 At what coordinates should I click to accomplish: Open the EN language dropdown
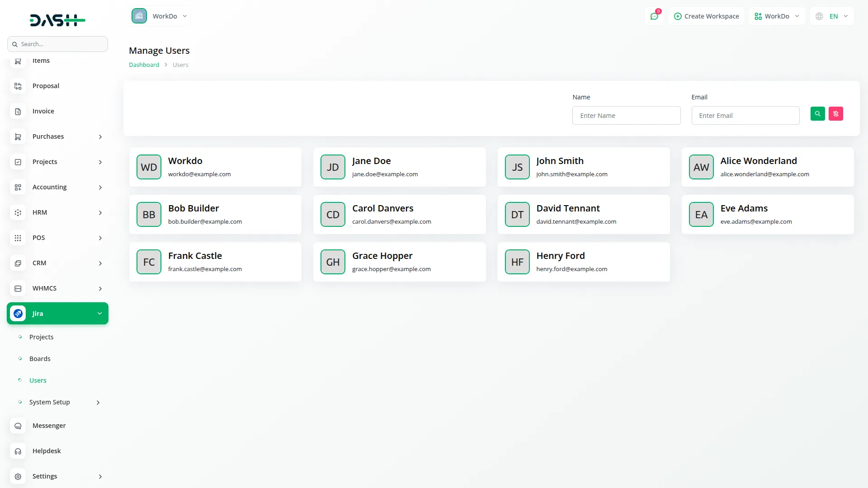831,16
